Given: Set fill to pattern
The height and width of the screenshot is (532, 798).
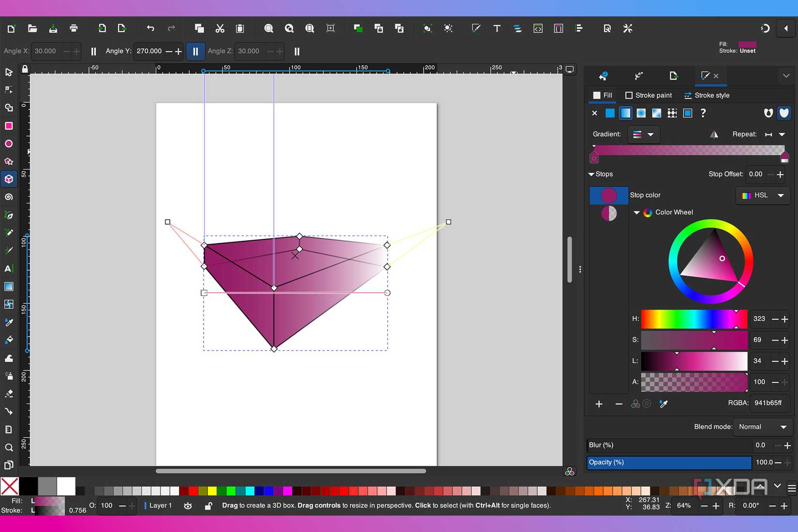Looking at the screenshot, I should (x=672, y=113).
